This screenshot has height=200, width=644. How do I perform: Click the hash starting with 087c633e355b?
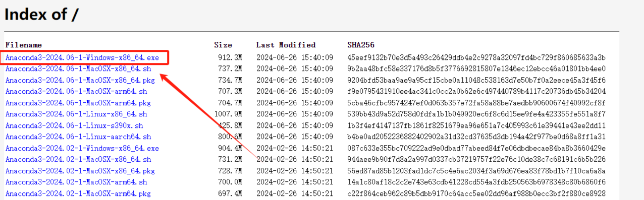(x=476, y=148)
